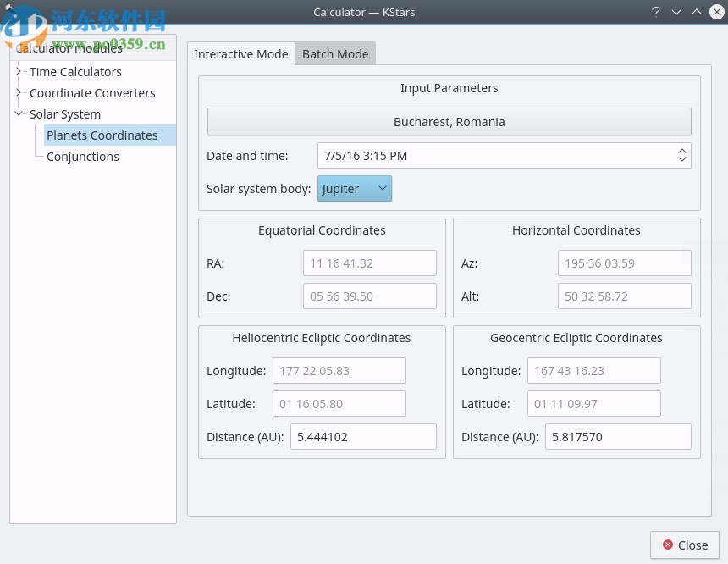Image resolution: width=728 pixels, height=564 pixels.
Task: Expand the Coordinate Converters tree node
Action: click(19, 92)
